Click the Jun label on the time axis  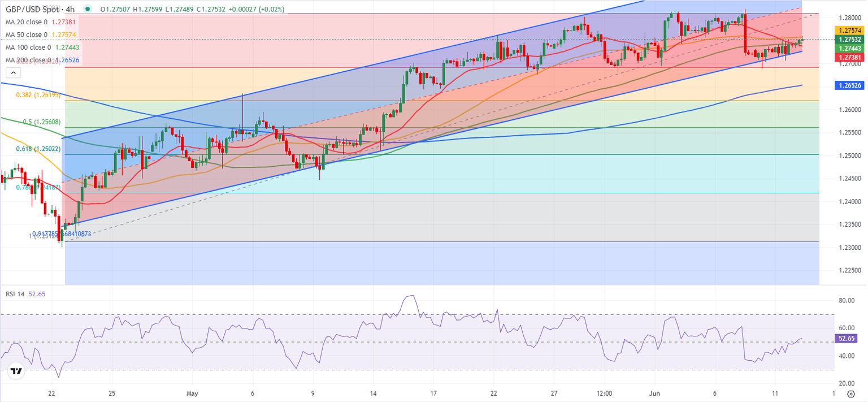(x=654, y=392)
